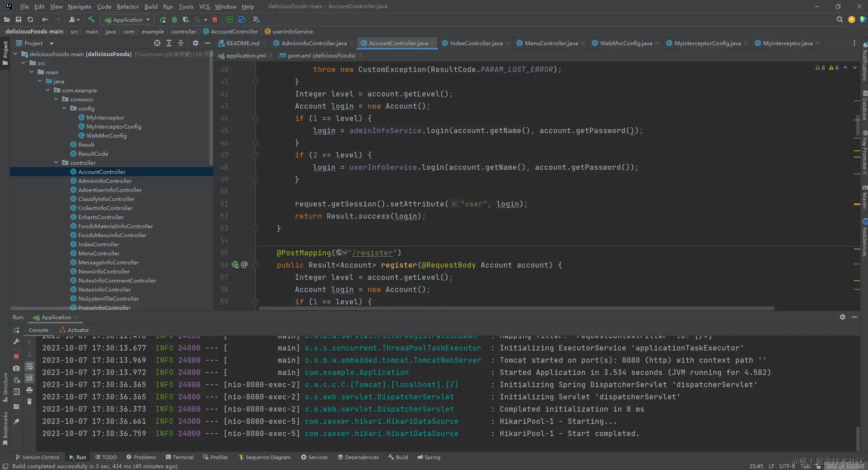Open the Terminal tool window
868x470 pixels.
[x=179, y=457]
